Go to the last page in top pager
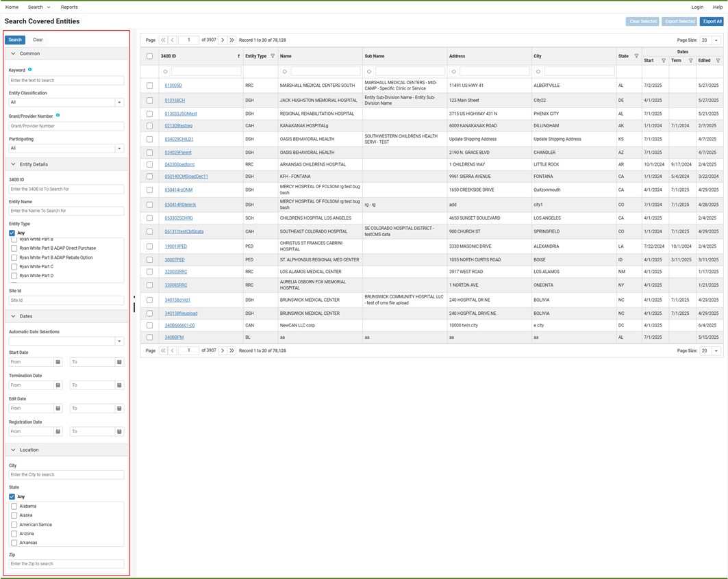Screen dimensions: 728x579 point(232,40)
